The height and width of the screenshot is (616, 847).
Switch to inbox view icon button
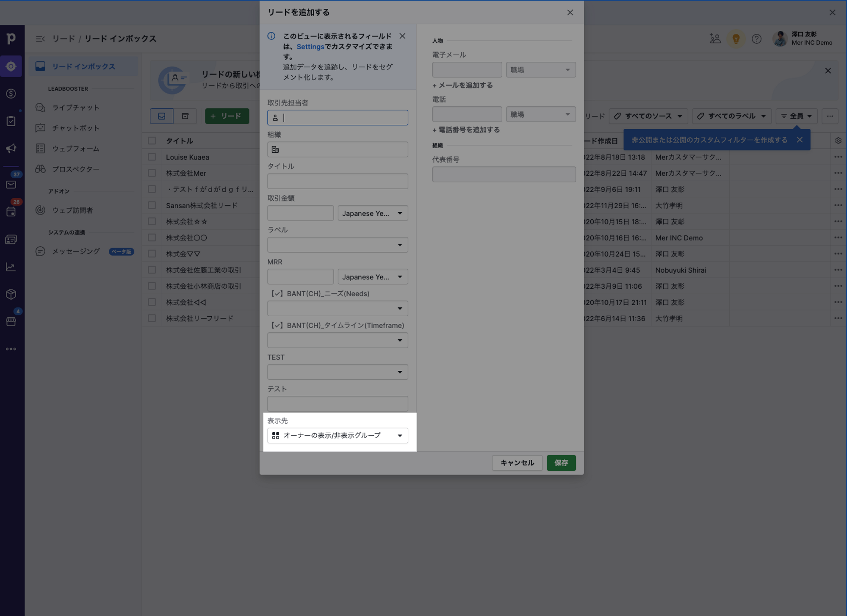(162, 116)
